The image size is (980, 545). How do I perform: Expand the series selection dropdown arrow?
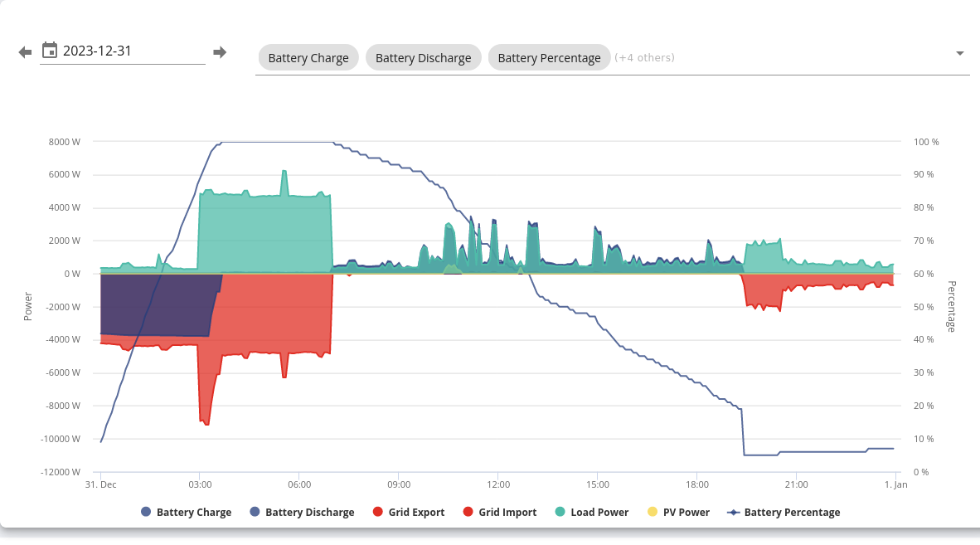960,54
